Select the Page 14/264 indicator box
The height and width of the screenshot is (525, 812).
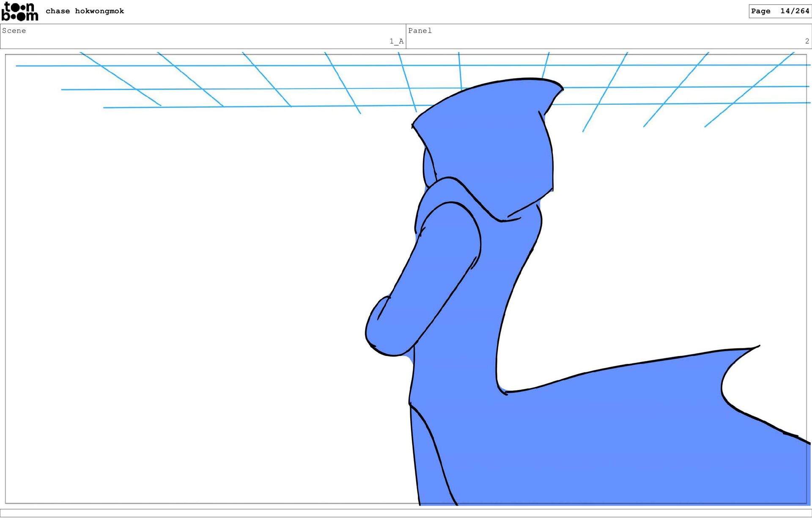click(x=779, y=11)
